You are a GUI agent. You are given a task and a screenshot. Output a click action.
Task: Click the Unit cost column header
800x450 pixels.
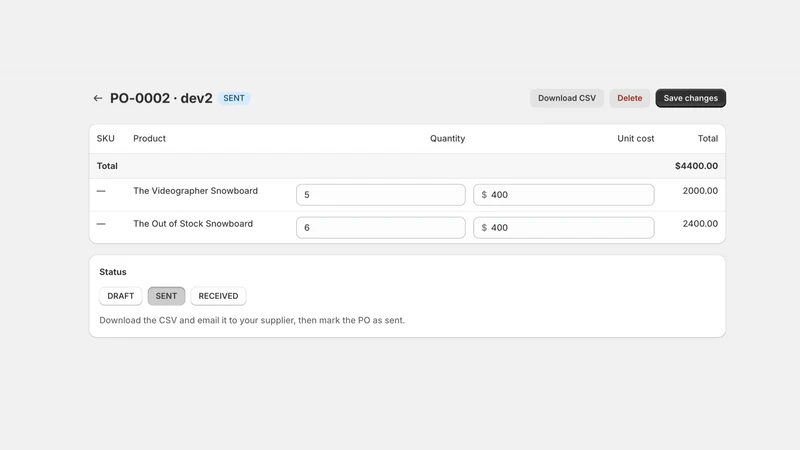coord(635,138)
